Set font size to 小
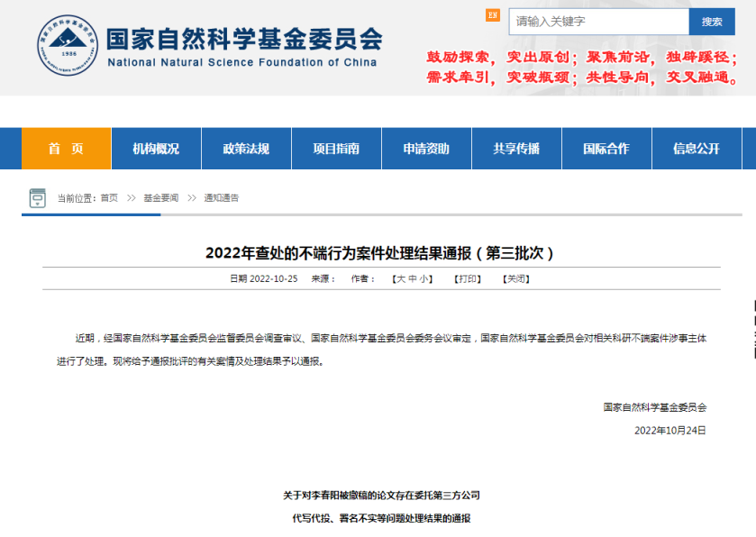 pyautogui.click(x=424, y=278)
